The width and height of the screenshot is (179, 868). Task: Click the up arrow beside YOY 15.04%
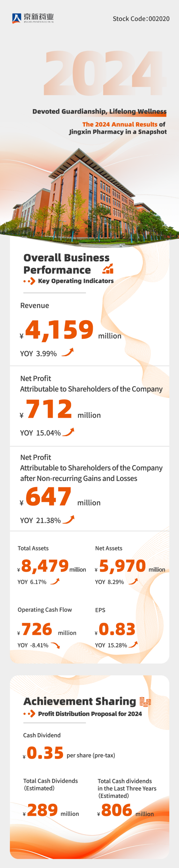(x=68, y=432)
